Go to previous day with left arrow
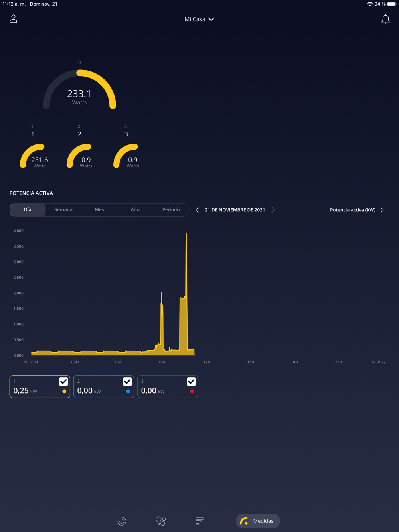The width and height of the screenshot is (399, 532). tap(197, 210)
